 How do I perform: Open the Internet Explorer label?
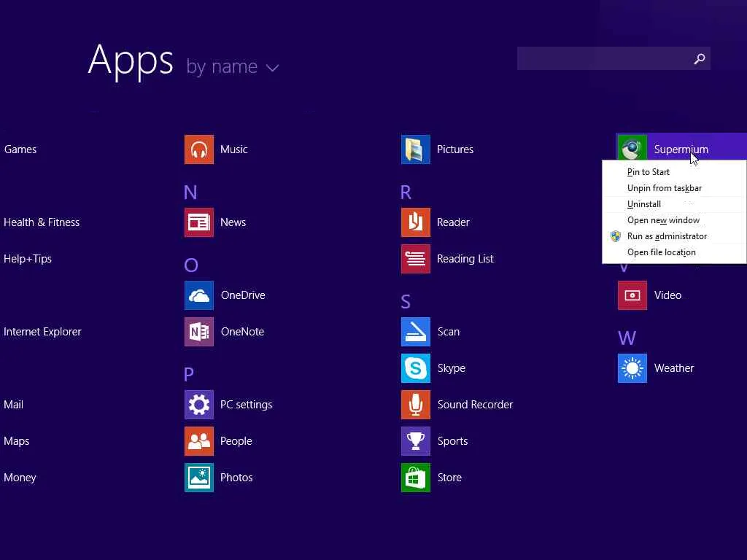[x=42, y=332]
